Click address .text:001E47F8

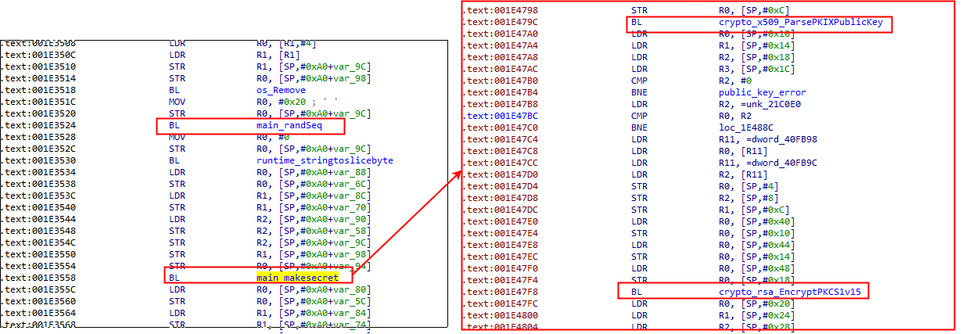coord(501,292)
